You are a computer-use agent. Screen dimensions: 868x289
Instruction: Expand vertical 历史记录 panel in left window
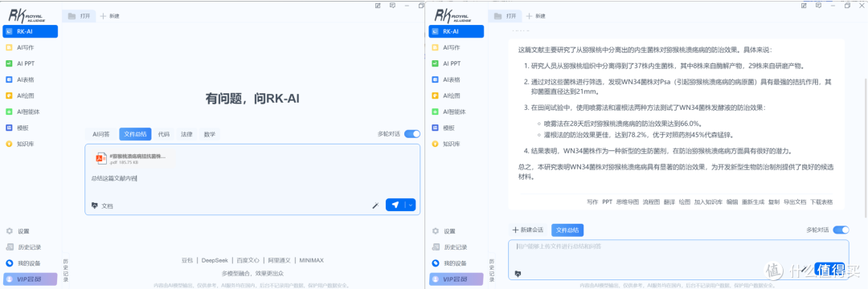[66, 271]
